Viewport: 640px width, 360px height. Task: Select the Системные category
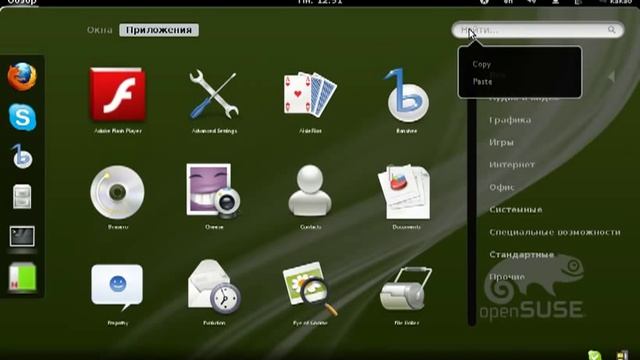pyautogui.click(x=516, y=210)
